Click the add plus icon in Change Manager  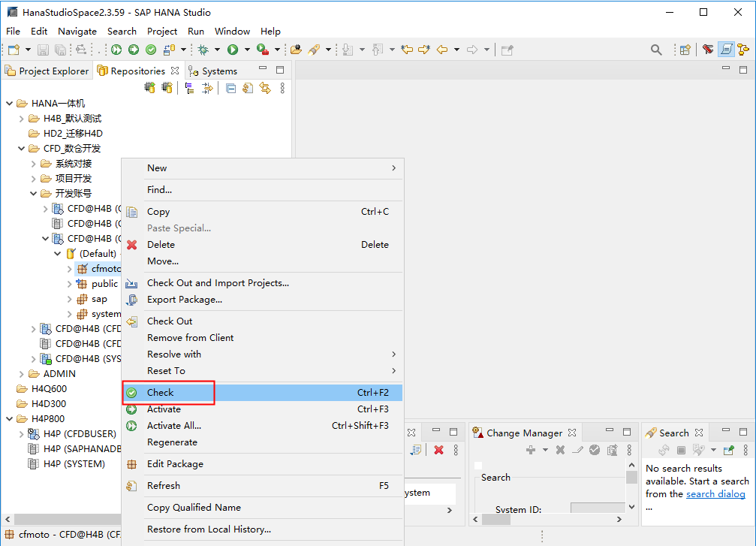531,450
